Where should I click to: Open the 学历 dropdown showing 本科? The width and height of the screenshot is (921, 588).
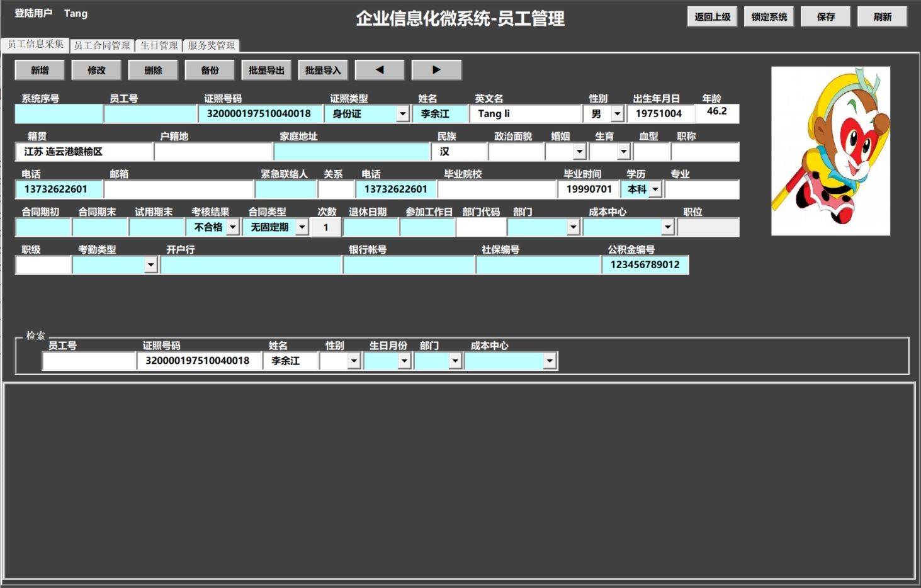[655, 189]
